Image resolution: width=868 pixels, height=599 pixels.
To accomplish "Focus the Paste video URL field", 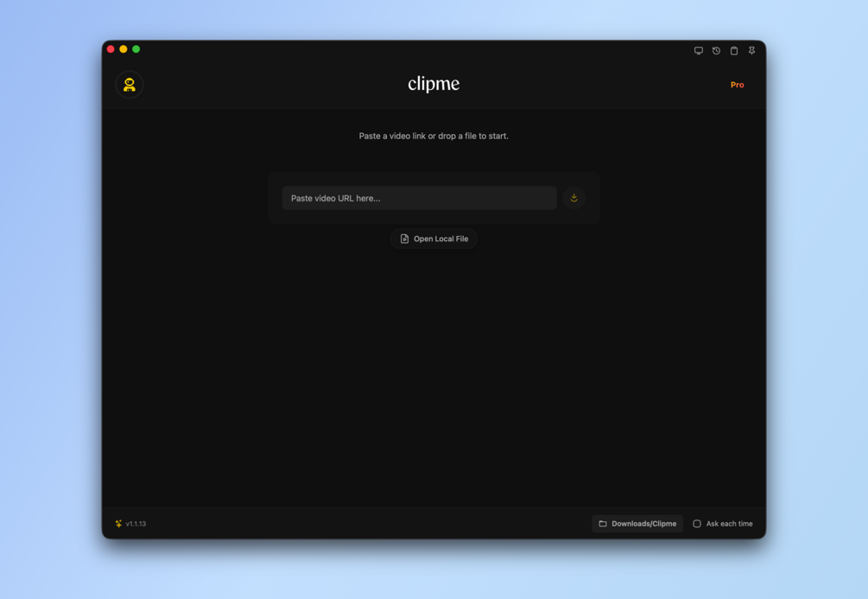I will point(420,198).
